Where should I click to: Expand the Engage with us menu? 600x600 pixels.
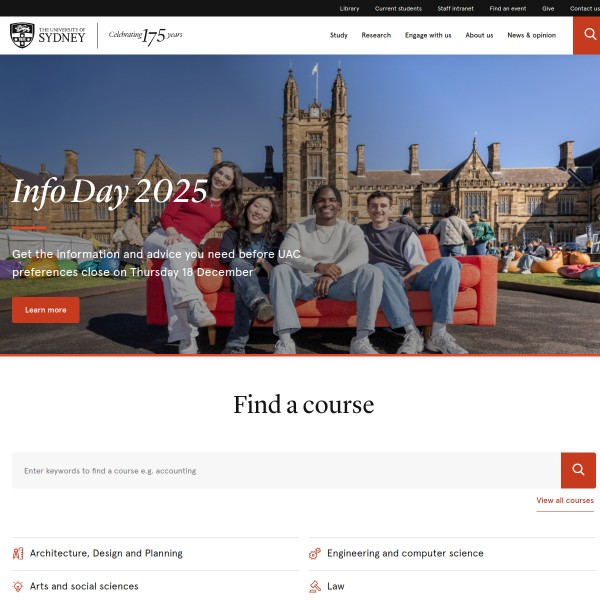tap(428, 35)
